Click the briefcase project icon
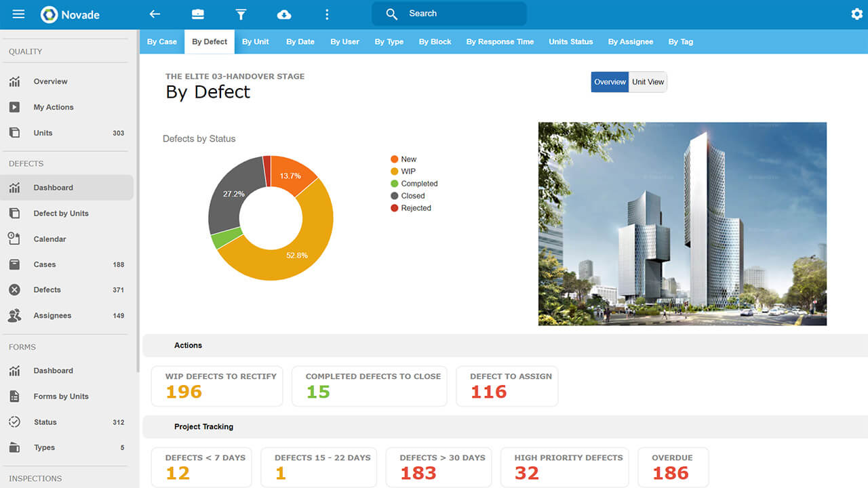 pos(197,14)
